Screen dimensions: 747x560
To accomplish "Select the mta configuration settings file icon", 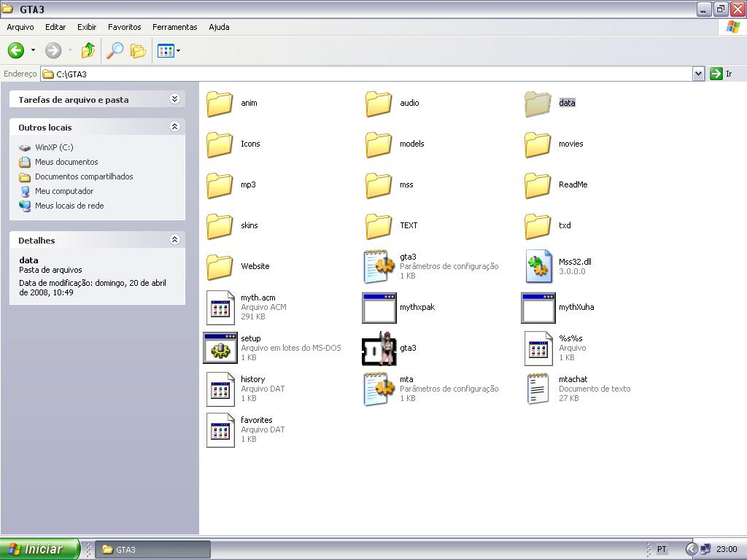I will click(x=379, y=389).
